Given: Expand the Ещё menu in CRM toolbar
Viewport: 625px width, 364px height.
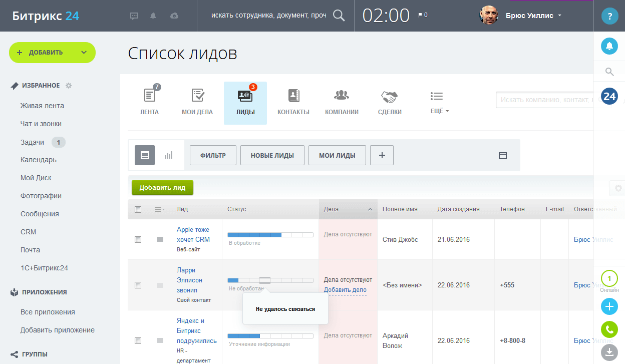Looking at the screenshot, I should tap(440, 103).
